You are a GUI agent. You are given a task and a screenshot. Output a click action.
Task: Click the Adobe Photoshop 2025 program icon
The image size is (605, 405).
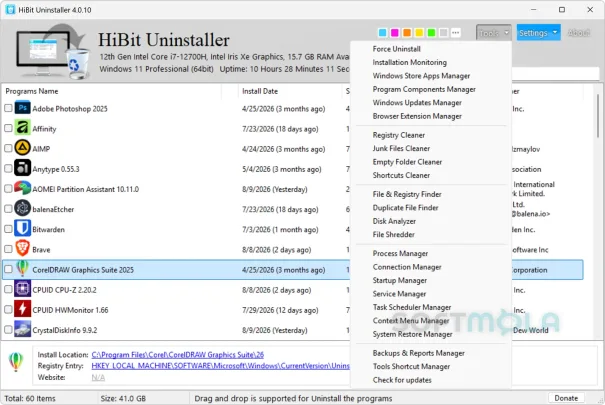[x=22, y=108]
